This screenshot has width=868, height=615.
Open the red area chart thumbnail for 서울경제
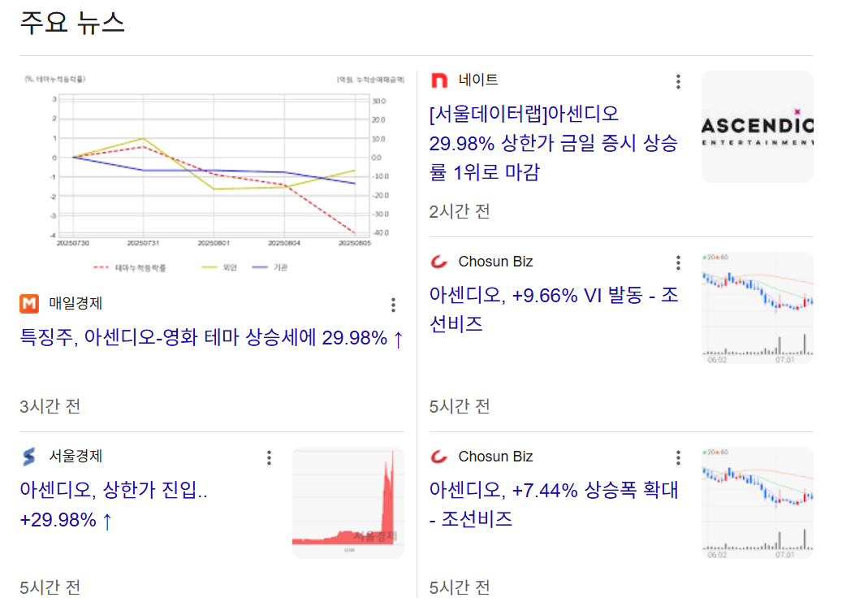tap(348, 503)
